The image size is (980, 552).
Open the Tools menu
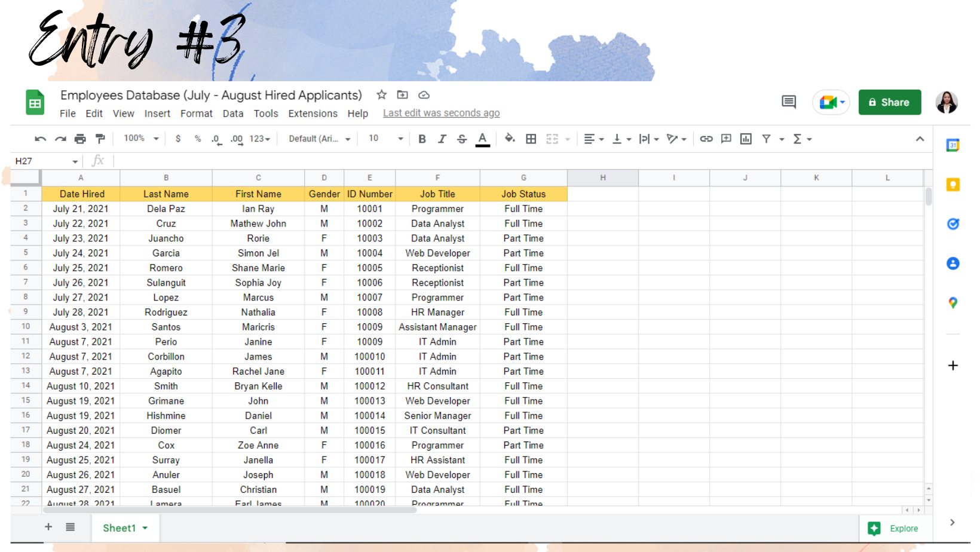[x=266, y=114]
